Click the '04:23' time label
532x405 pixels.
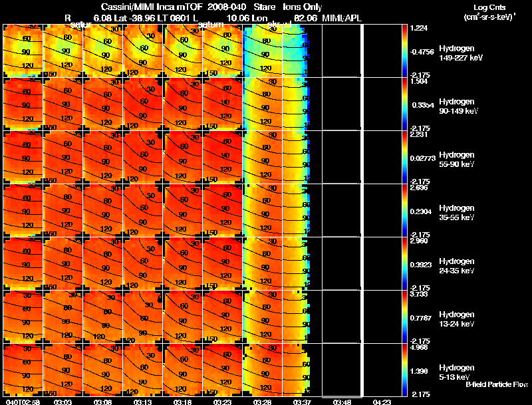(x=382, y=402)
